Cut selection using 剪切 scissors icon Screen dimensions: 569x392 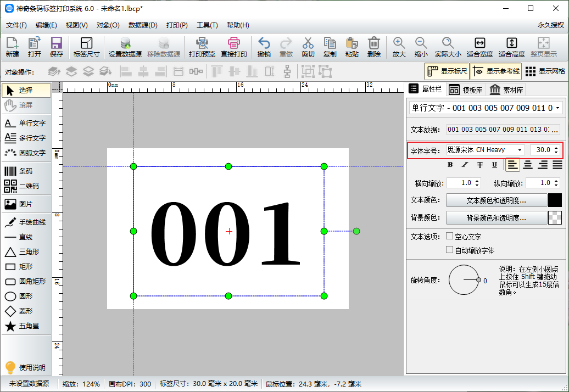coord(308,47)
